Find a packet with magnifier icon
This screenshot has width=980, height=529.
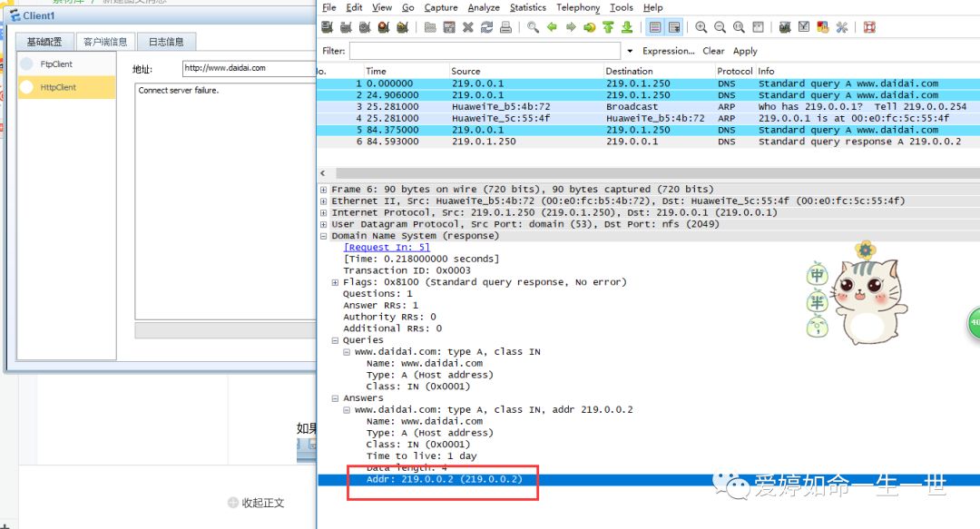533,27
